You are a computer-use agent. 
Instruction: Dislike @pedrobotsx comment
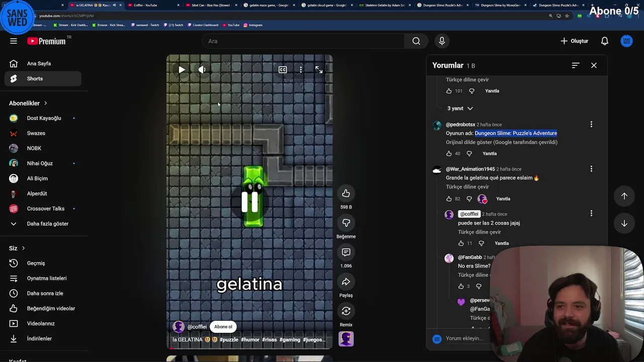click(x=469, y=153)
